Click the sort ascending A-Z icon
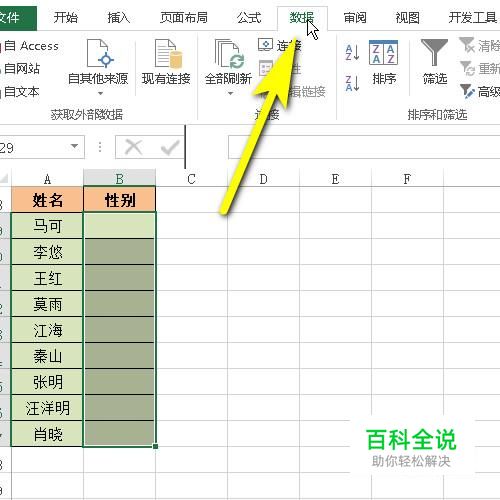This screenshot has width=500, height=500. pyautogui.click(x=352, y=53)
